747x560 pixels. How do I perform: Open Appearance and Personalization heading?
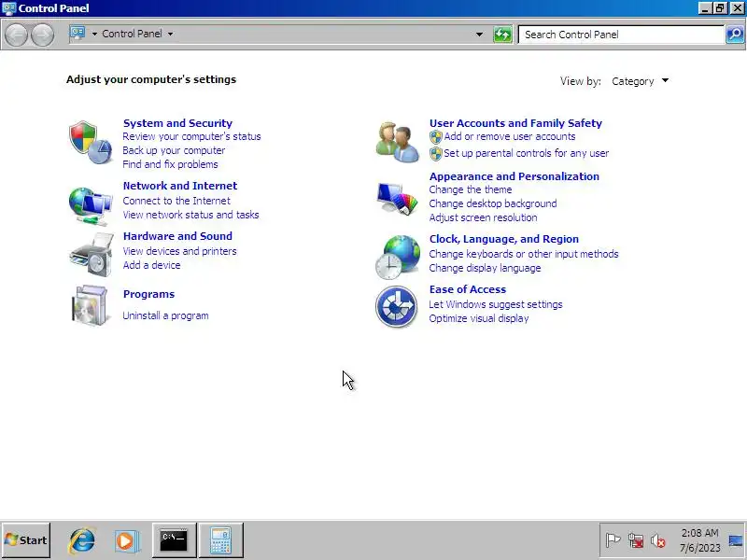[514, 176]
